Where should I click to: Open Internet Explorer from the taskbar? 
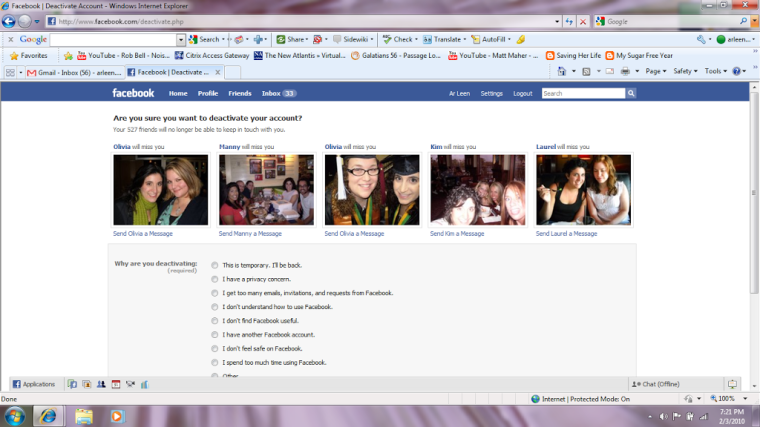(x=48, y=416)
